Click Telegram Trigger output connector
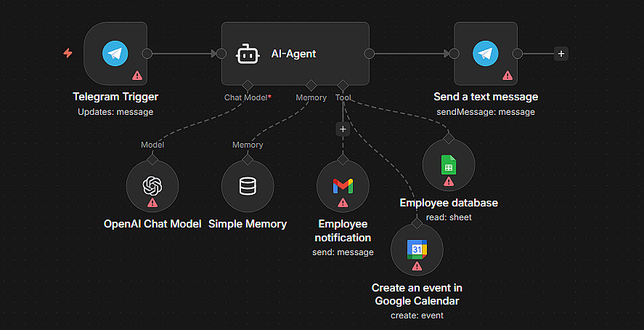The width and height of the screenshot is (644, 330). [147, 54]
